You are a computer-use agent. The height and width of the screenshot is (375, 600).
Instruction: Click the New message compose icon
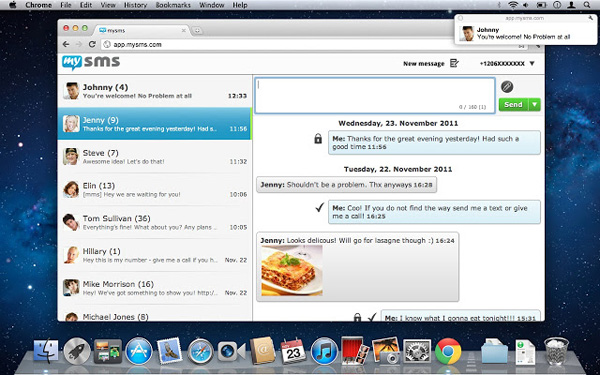tap(454, 63)
